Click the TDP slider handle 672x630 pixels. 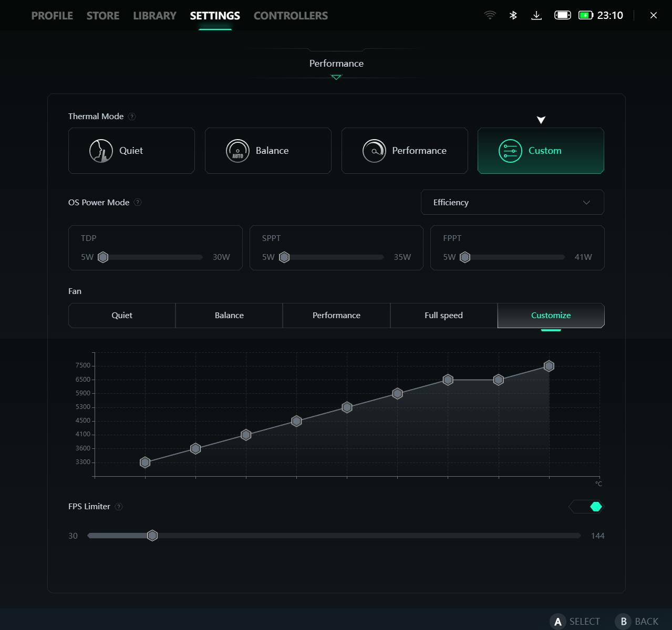[103, 257]
